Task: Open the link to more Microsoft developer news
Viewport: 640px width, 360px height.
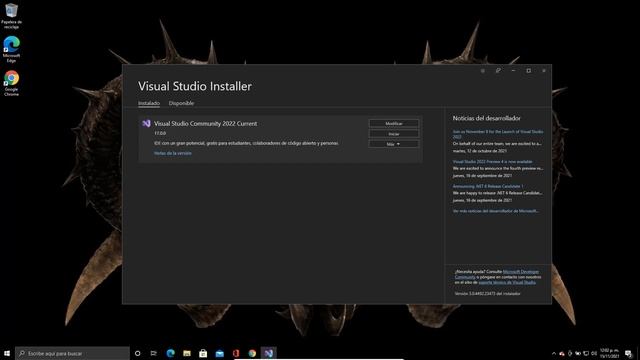Action: (496, 211)
